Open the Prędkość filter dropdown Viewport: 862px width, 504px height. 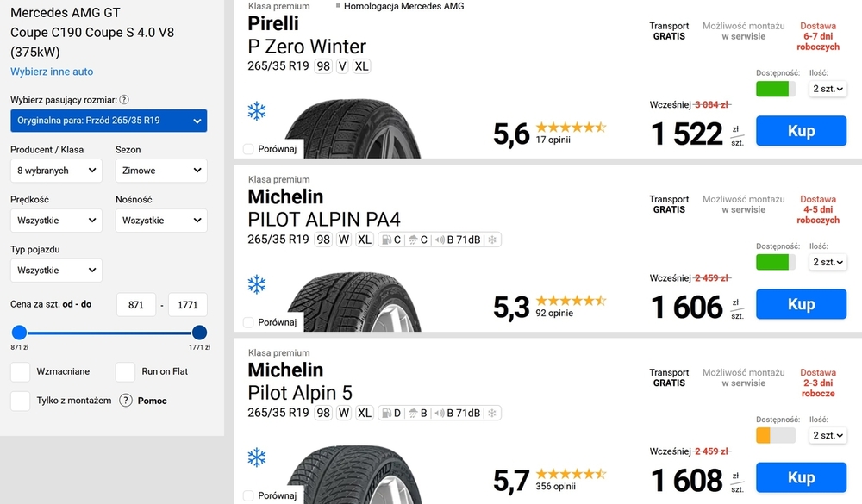tap(56, 221)
